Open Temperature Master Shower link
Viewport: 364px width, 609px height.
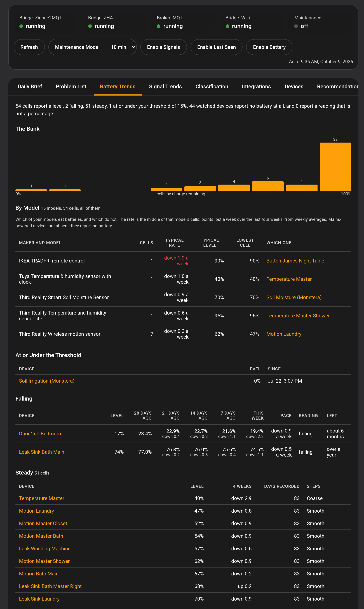pos(298,316)
